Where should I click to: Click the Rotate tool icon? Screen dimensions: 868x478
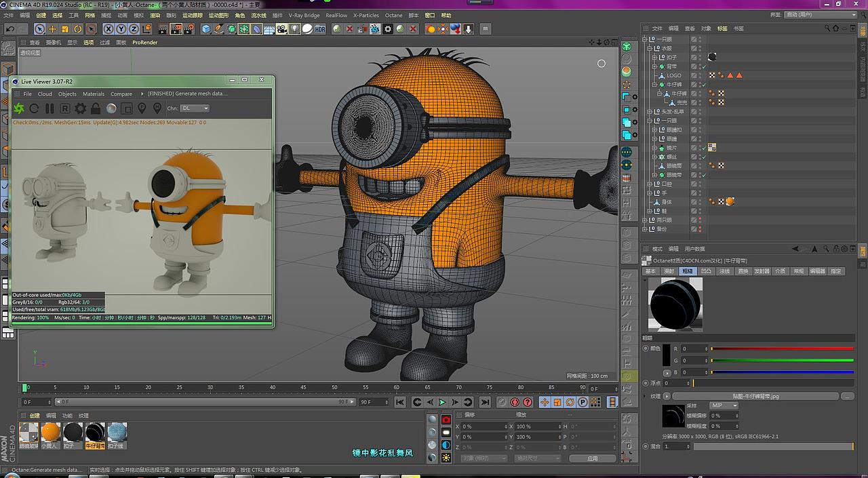78,29
